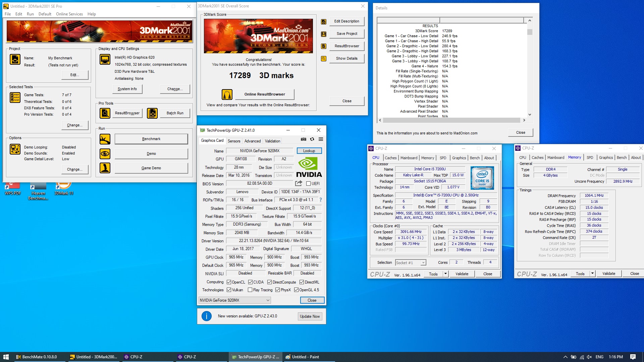This screenshot has width=644, height=362.
Task: Click the Details scroll down arrow
Action: 530,115
